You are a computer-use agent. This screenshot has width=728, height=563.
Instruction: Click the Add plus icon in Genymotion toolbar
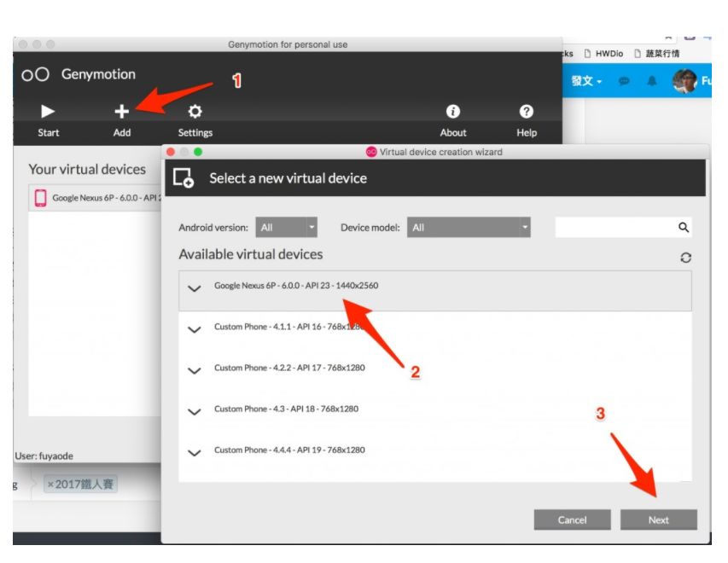122,112
